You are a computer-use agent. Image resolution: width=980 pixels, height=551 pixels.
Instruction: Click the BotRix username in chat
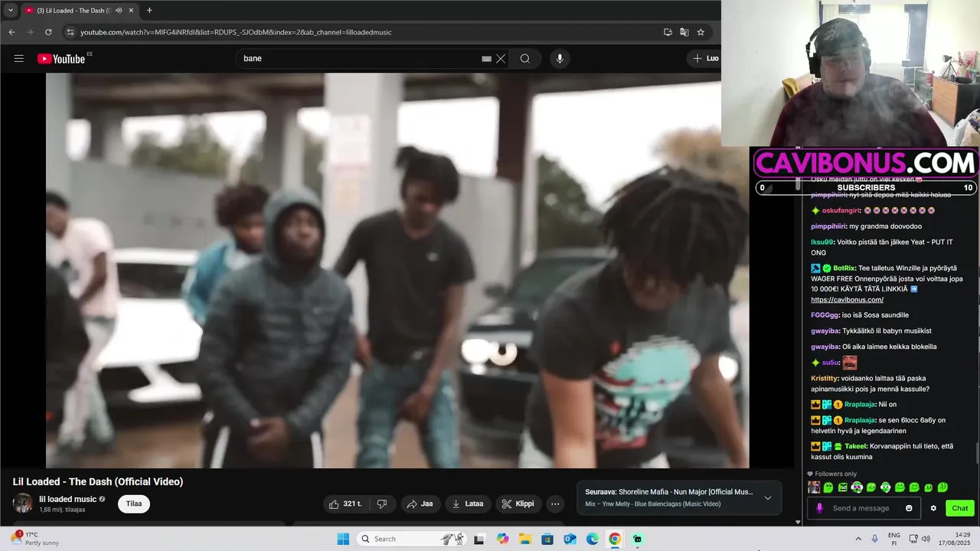(844, 269)
